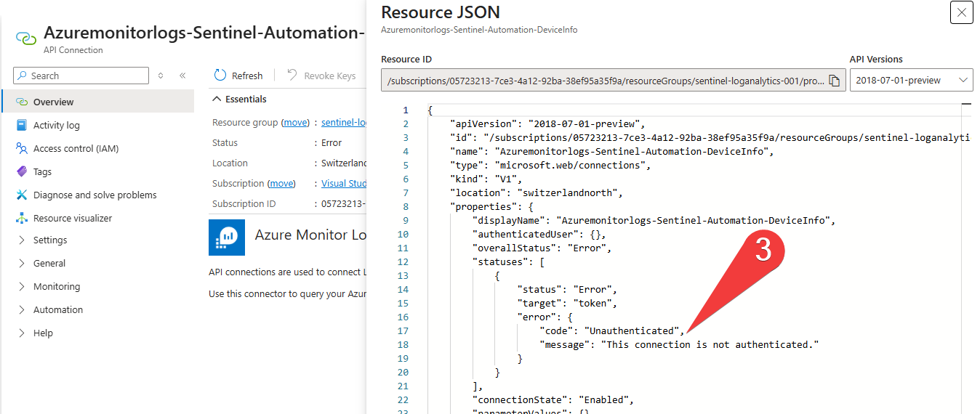Click the Revoke Keys button
The width and height of the screenshot is (980, 414).
tap(321, 76)
